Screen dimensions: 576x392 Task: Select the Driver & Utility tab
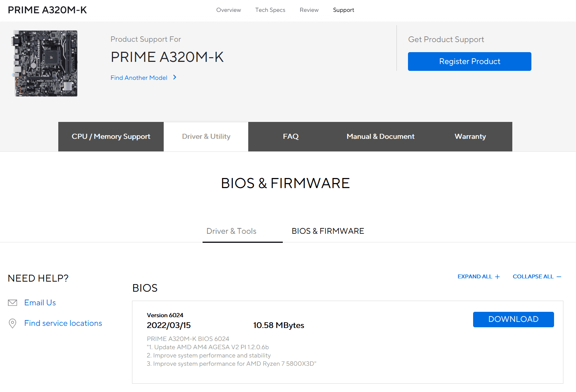click(206, 137)
